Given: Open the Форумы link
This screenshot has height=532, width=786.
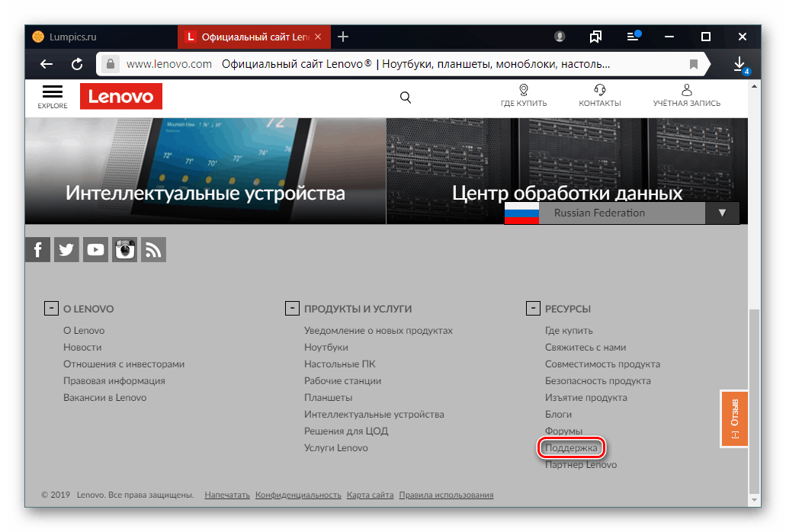Looking at the screenshot, I should [x=563, y=431].
